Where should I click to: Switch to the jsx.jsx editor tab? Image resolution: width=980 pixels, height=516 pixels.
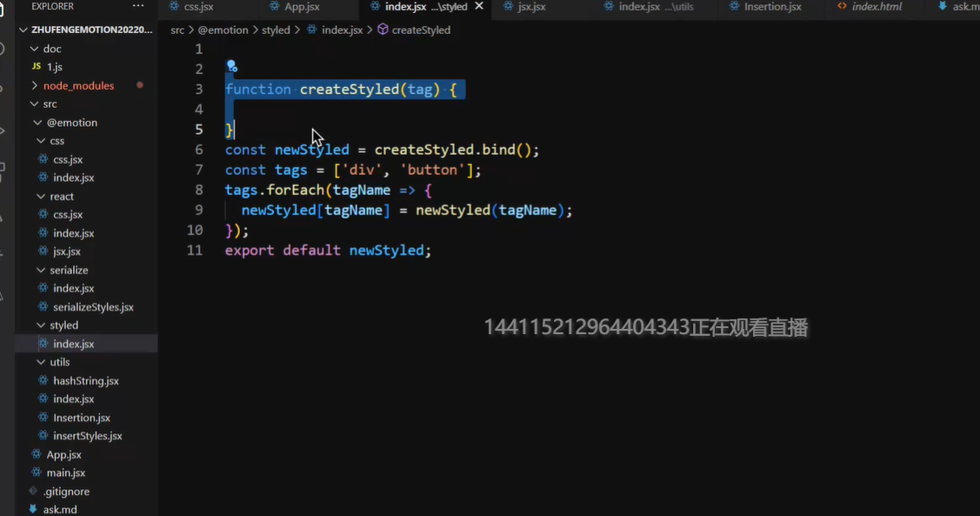pos(531,7)
